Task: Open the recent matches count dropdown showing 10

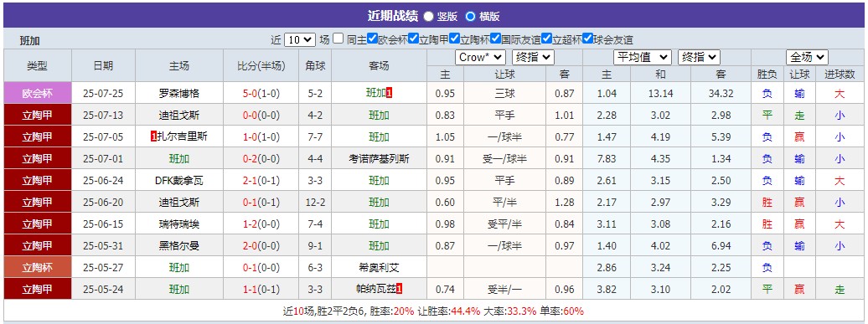Action: 299,40
